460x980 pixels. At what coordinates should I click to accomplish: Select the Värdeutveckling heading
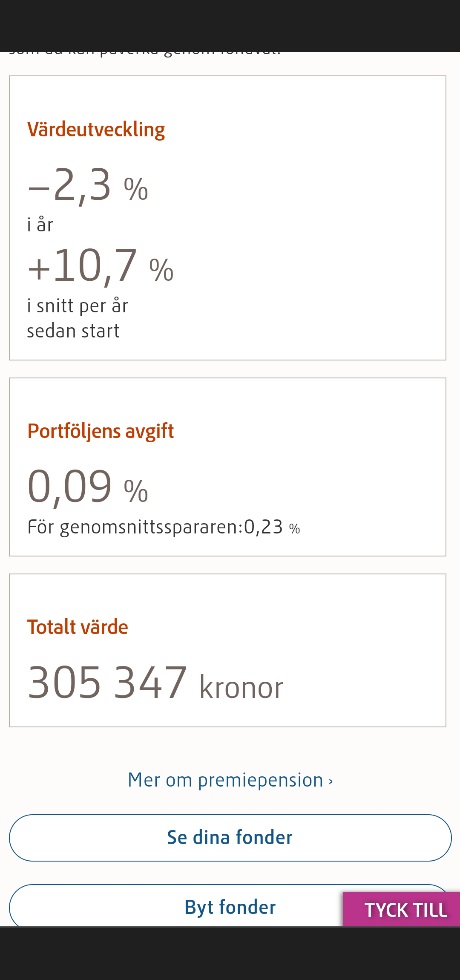(x=96, y=130)
